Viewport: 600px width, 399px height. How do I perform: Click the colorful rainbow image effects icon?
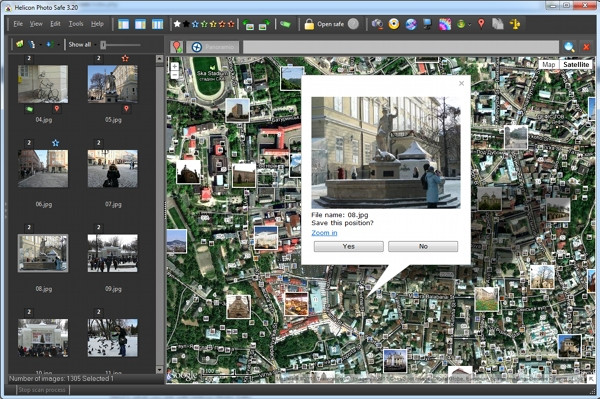(445, 24)
